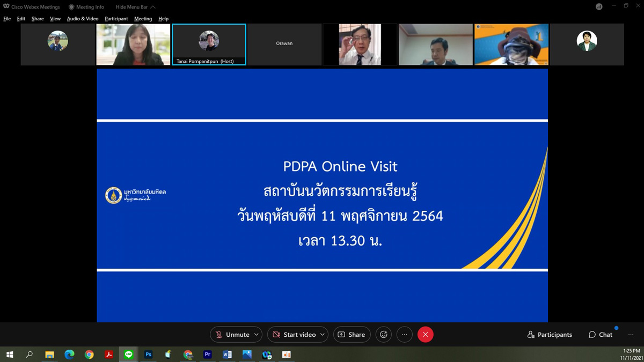Expand video options arrow beside Start video

click(x=323, y=335)
